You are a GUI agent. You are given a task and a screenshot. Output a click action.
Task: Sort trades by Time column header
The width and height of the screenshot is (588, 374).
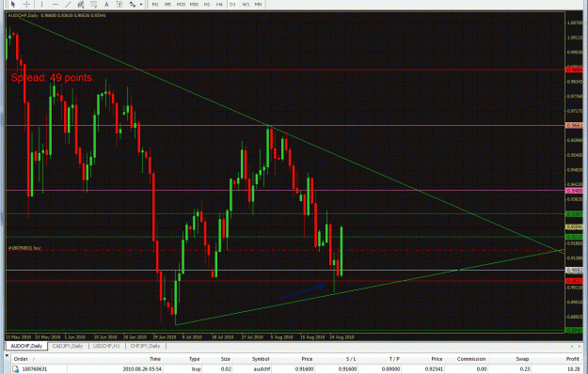pyautogui.click(x=155, y=359)
